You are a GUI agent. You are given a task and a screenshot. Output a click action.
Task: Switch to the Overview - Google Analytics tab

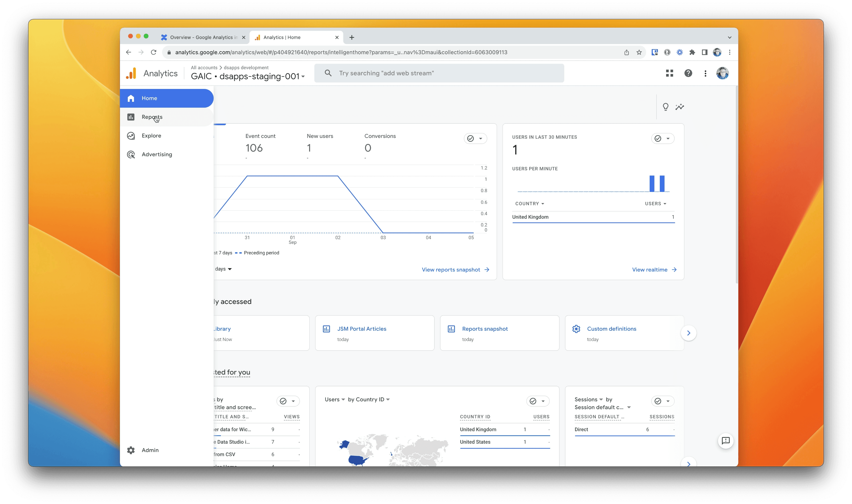point(203,37)
